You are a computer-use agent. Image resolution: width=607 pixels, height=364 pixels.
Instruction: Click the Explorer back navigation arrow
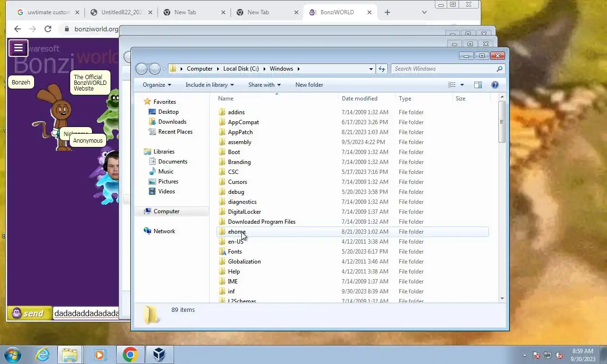[141, 69]
